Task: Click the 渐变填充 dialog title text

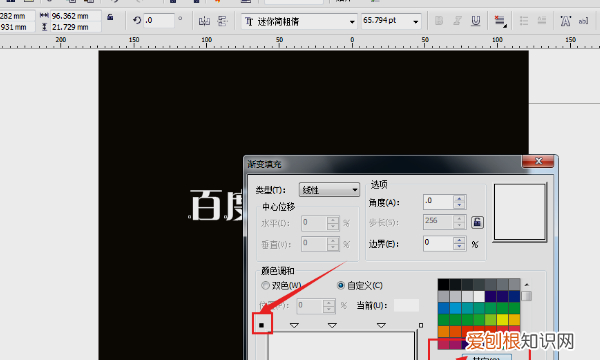Action: coord(264,164)
